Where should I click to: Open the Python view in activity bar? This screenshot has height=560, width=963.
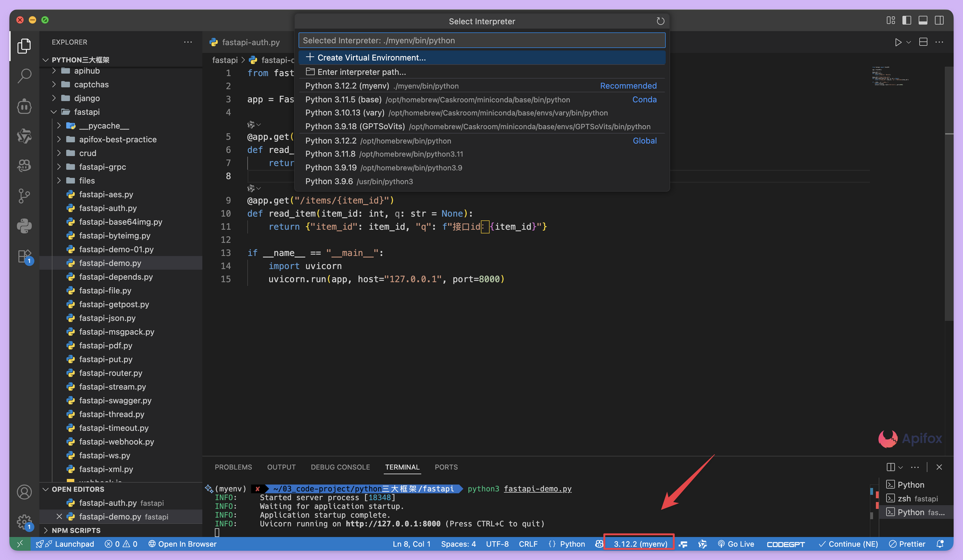pyautogui.click(x=24, y=226)
